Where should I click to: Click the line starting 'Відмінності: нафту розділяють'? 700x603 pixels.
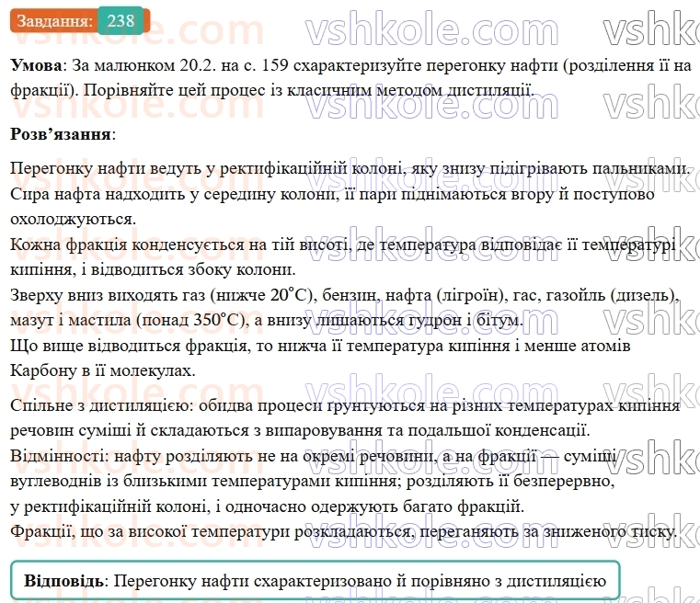(x=314, y=456)
